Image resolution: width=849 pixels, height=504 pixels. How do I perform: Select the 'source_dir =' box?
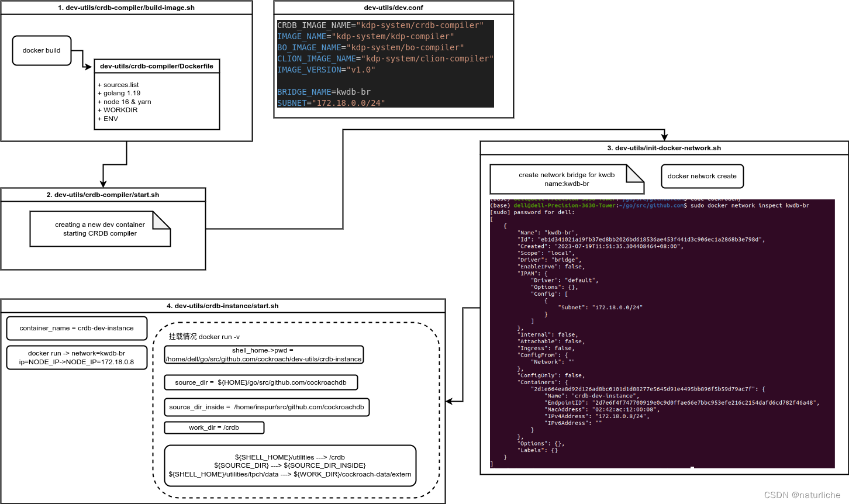click(261, 382)
